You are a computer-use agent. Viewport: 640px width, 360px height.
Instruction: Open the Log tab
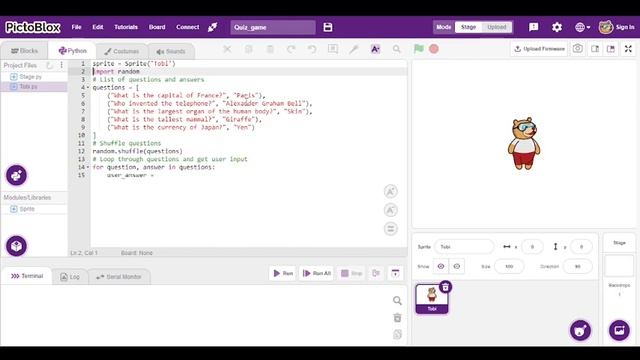coord(70,277)
